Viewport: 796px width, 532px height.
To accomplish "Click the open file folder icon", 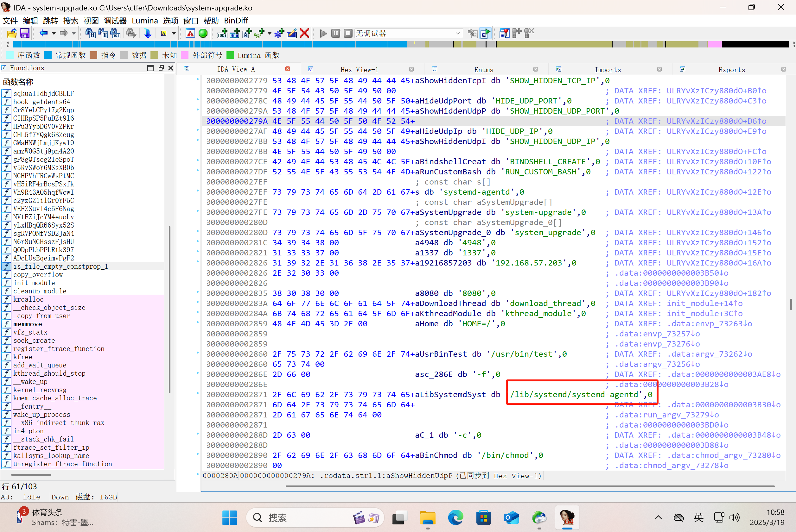I will 11,33.
